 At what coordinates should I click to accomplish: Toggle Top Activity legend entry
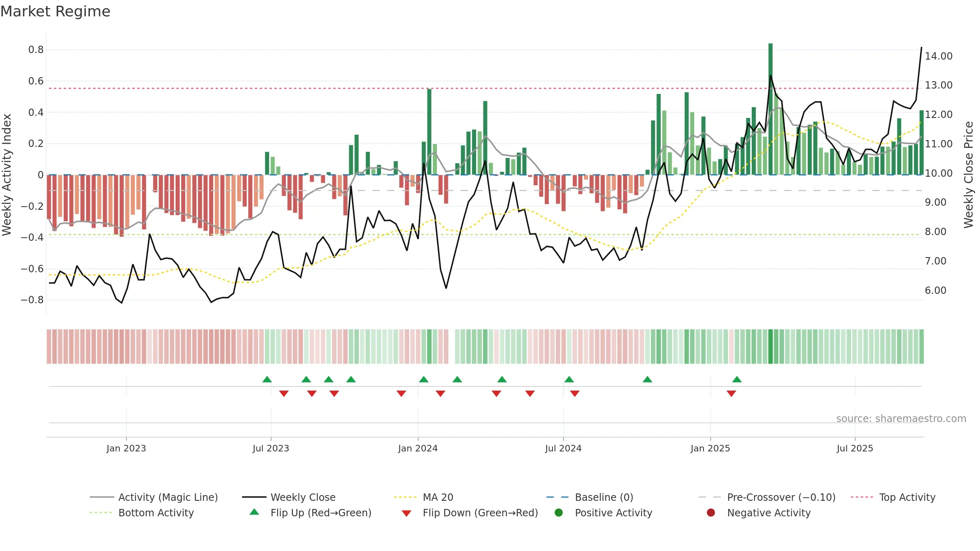[x=893, y=497]
